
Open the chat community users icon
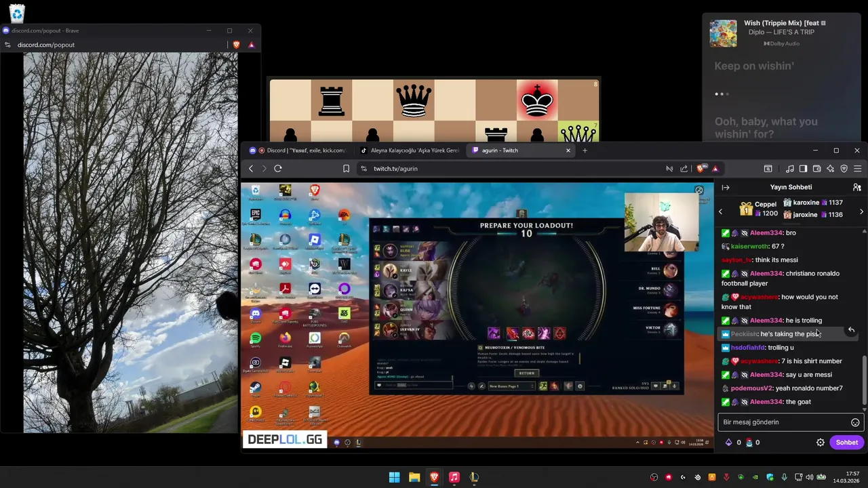tap(857, 187)
